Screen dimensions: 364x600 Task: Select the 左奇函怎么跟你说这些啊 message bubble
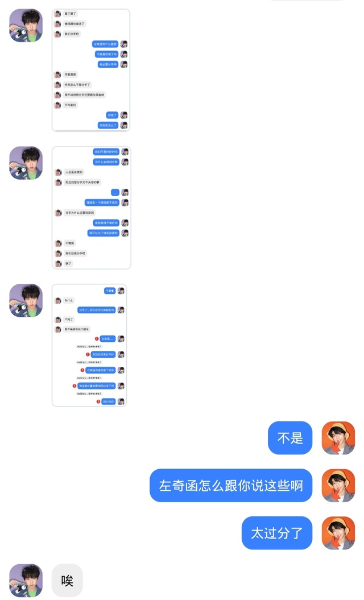pyautogui.click(x=231, y=485)
